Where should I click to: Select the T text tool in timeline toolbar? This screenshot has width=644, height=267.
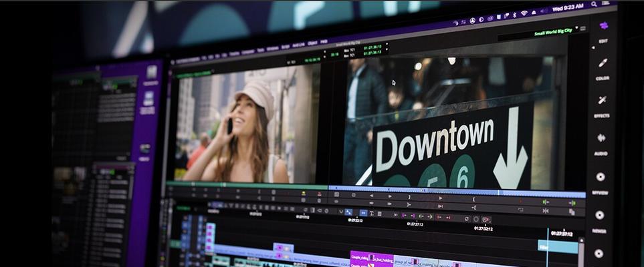(372, 214)
